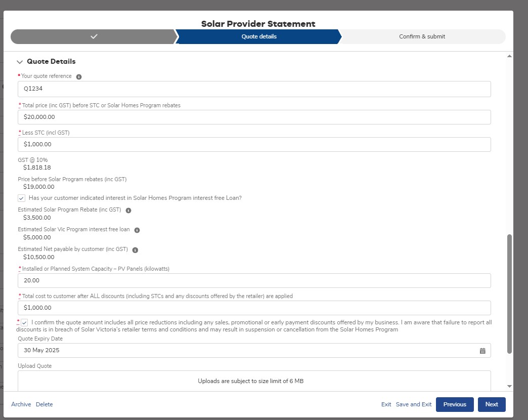
Task: Click the Total cost after ALL discounts field
Action: click(x=254, y=308)
